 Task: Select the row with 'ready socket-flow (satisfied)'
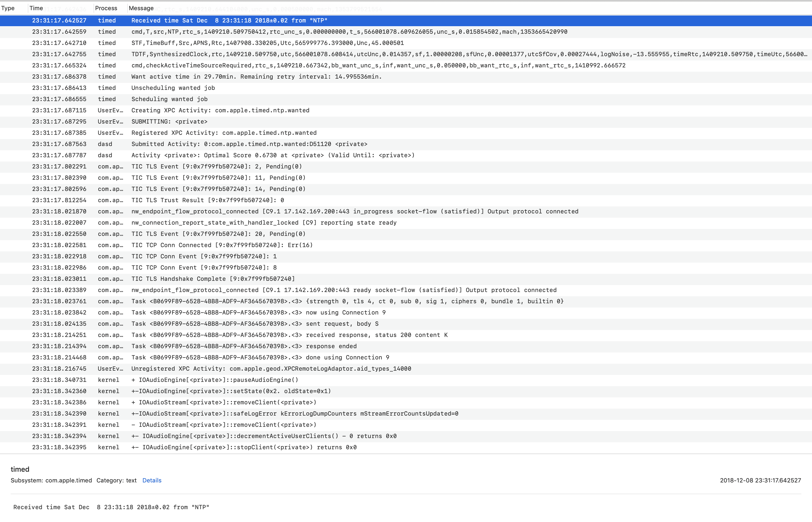click(x=406, y=290)
